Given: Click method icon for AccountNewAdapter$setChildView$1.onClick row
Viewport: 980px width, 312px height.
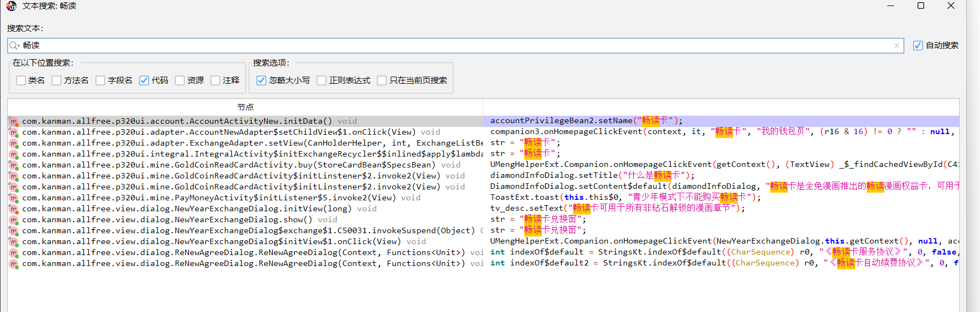Looking at the screenshot, I should click(x=14, y=132).
